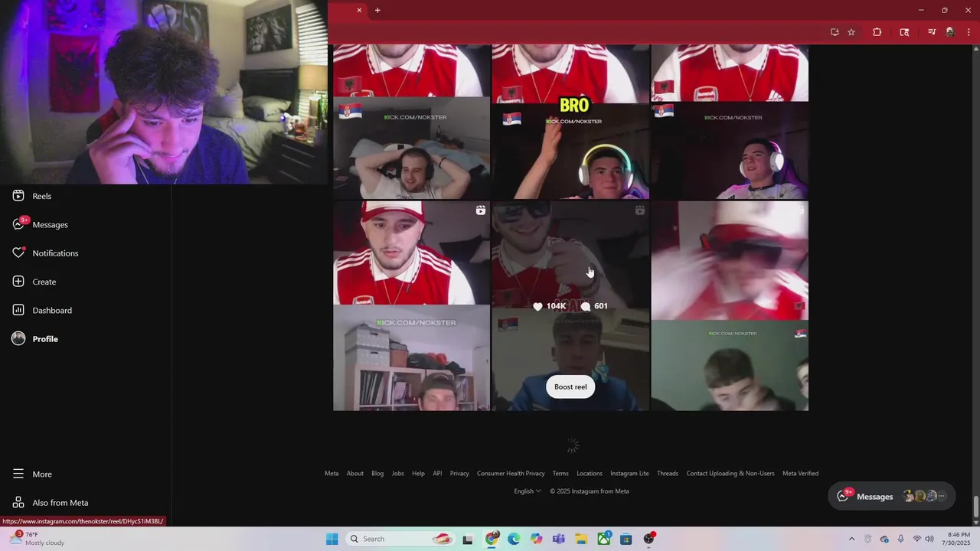Open File Explorer from the taskbar

[x=581, y=539]
